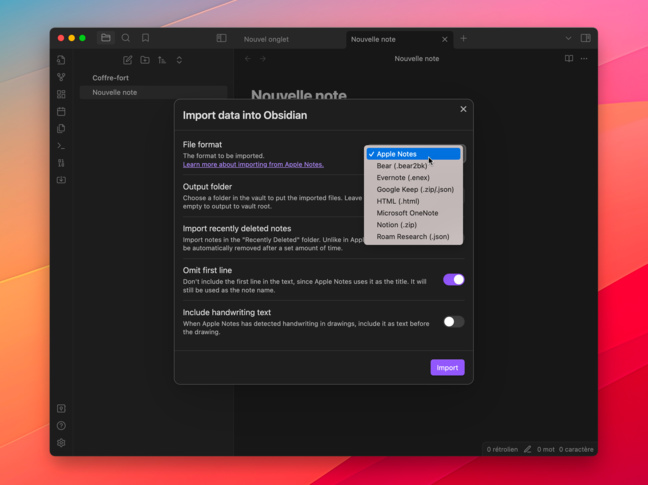648x485 pixels.
Task: Navigate forward with right arrow
Action: [263, 59]
